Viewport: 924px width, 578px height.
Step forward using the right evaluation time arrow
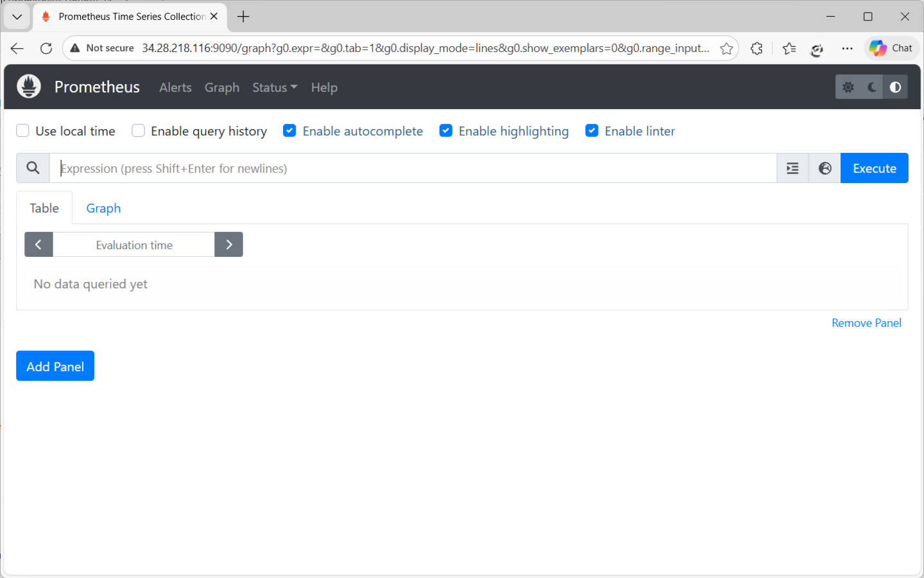tap(228, 244)
